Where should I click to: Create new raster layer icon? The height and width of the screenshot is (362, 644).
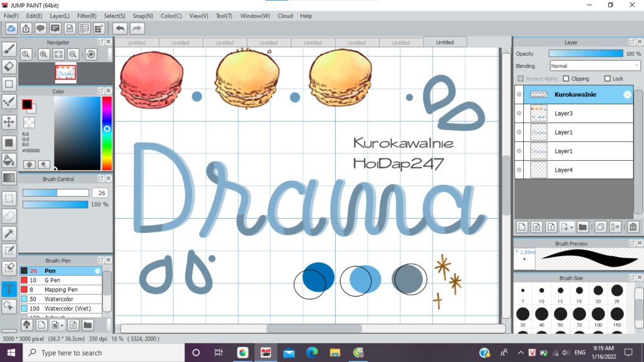[522, 226]
